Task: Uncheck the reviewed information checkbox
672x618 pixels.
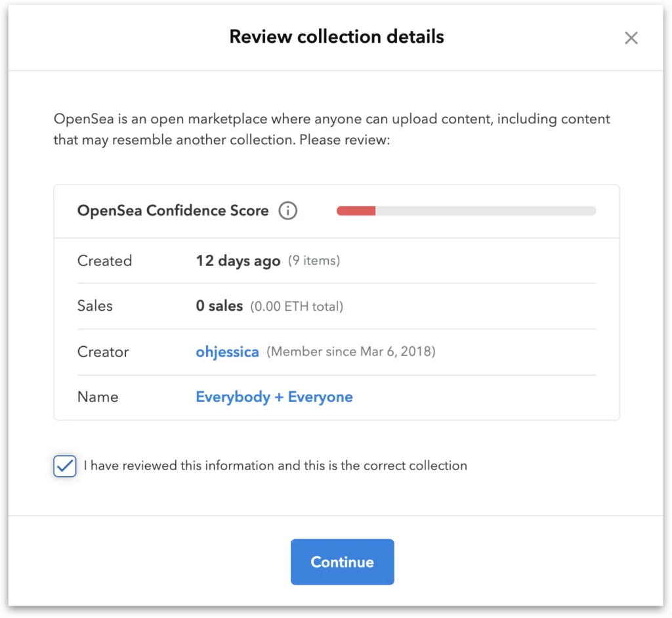Action: (65, 466)
